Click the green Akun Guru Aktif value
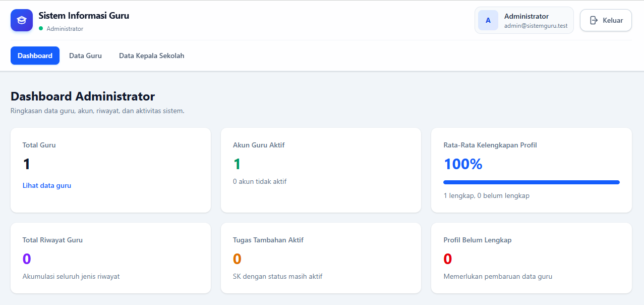 pyautogui.click(x=237, y=164)
